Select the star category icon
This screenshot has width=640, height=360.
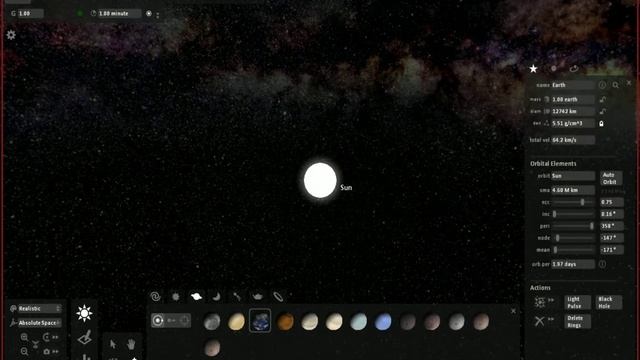[176, 297]
